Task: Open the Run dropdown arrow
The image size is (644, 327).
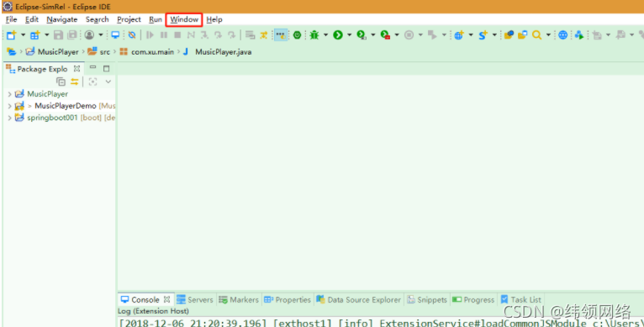Action: point(349,35)
